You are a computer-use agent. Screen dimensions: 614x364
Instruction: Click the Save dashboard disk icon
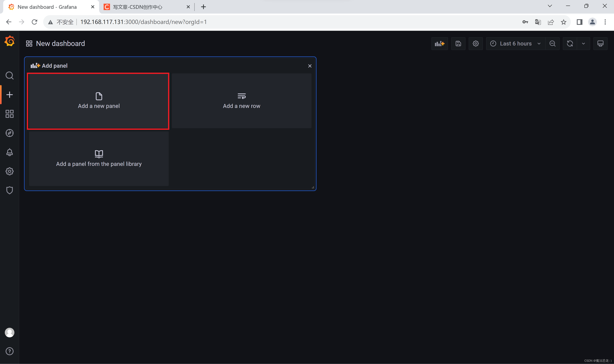pyautogui.click(x=458, y=44)
